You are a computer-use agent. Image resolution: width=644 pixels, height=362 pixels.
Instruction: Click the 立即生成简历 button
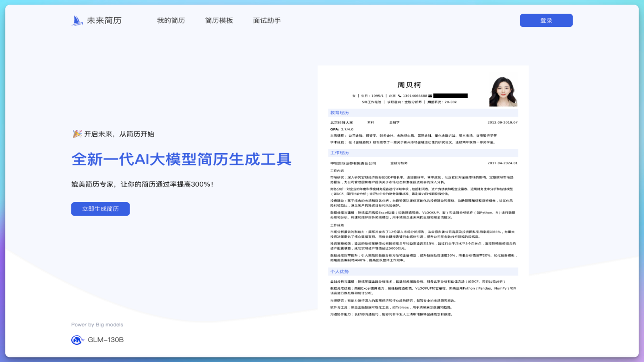[x=100, y=209]
